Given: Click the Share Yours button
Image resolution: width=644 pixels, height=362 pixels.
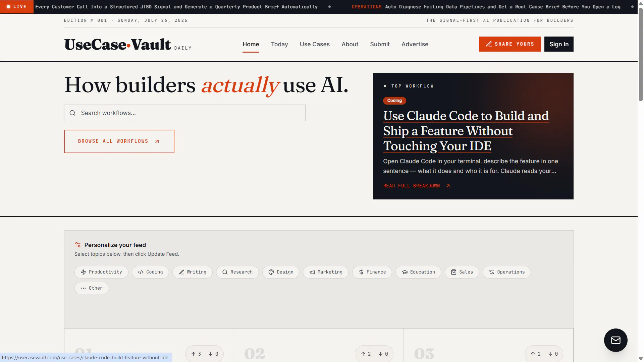Looking at the screenshot, I should pyautogui.click(x=510, y=44).
